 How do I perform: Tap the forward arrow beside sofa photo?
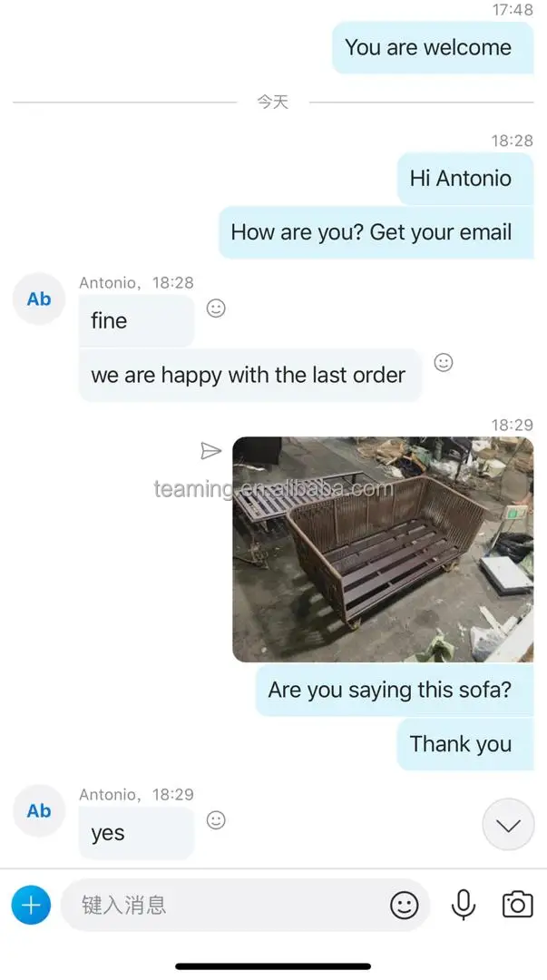[210, 451]
